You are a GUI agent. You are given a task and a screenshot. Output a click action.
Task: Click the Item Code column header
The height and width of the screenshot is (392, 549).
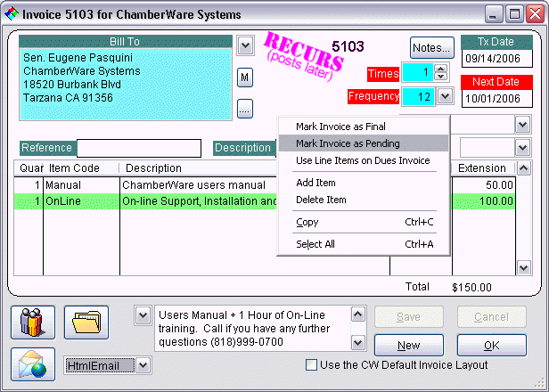point(81,168)
